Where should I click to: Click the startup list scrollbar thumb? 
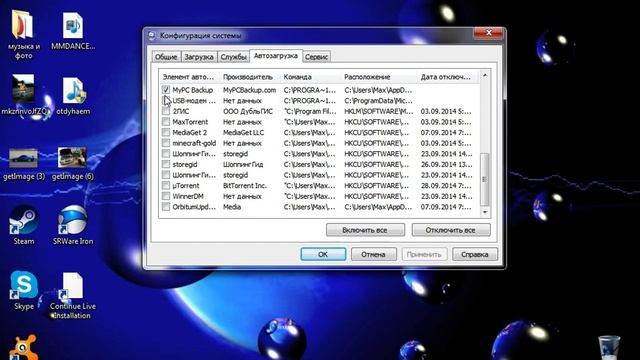pyautogui.click(x=485, y=180)
